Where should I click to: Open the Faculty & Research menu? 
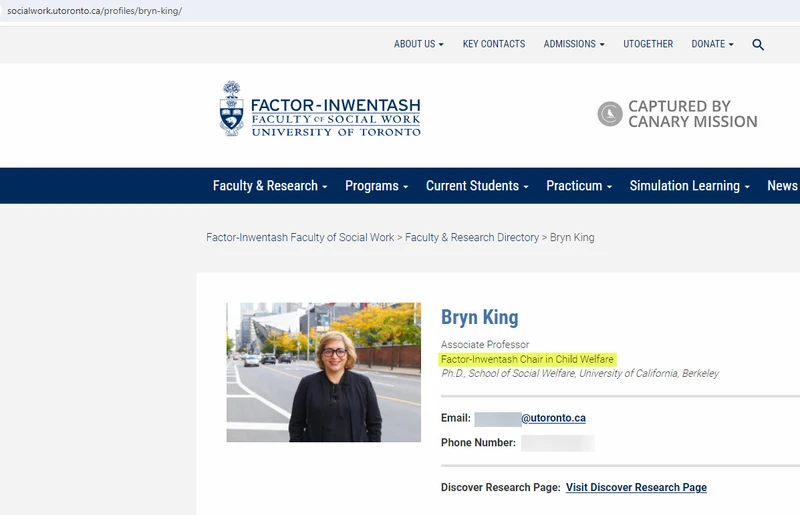tap(270, 186)
